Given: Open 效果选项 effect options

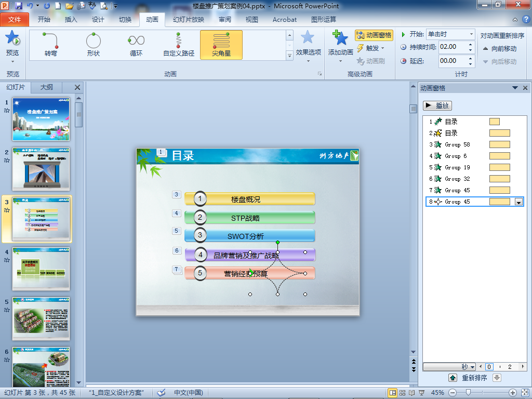Looking at the screenshot, I should pyautogui.click(x=308, y=46).
